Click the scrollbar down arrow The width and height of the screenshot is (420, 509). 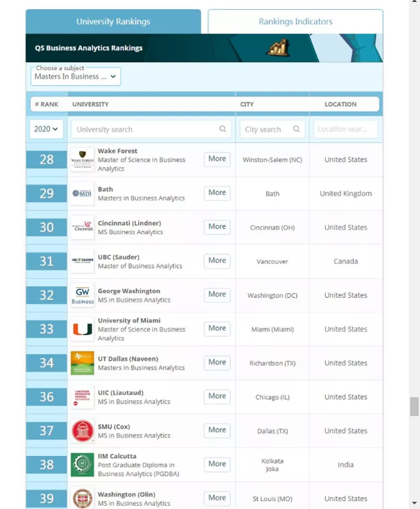[x=414, y=503]
